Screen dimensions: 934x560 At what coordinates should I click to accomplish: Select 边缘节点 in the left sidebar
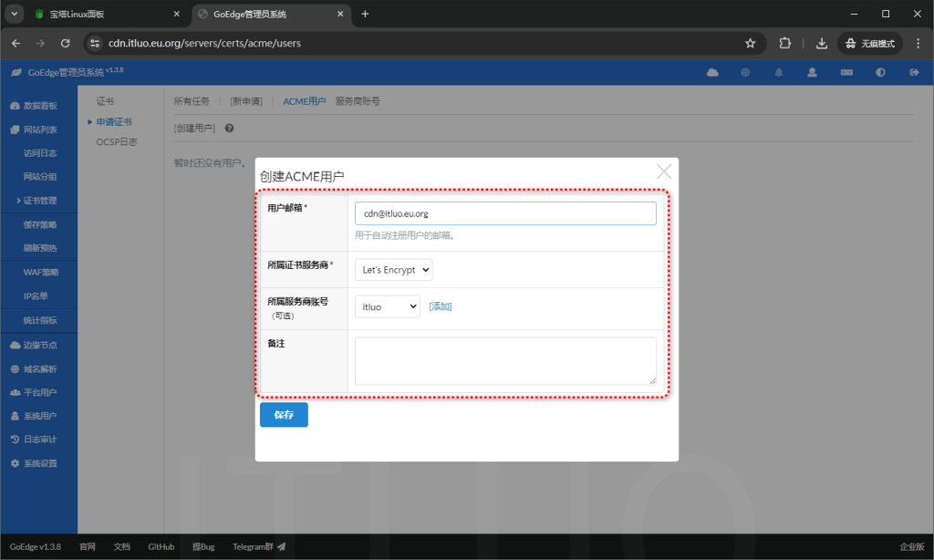tap(40, 345)
